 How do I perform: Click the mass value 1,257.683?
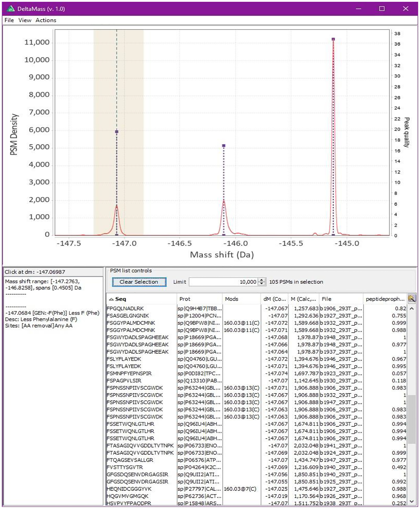[306, 309]
